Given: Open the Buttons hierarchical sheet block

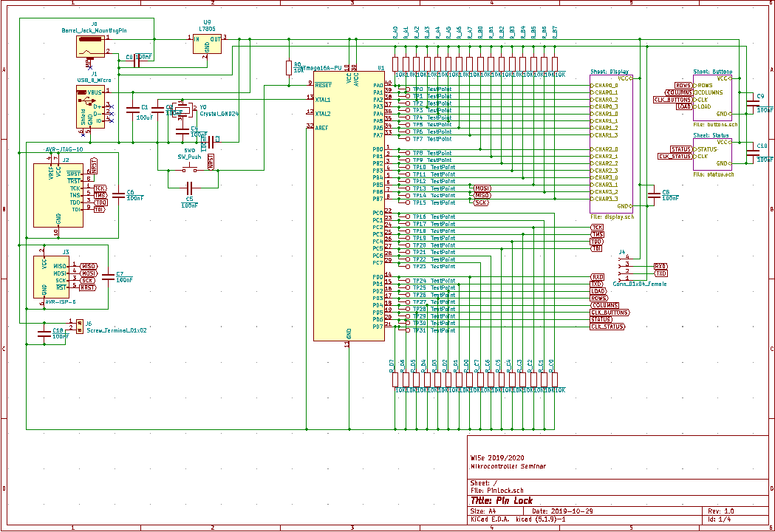Looking at the screenshot, I should point(713,97).
